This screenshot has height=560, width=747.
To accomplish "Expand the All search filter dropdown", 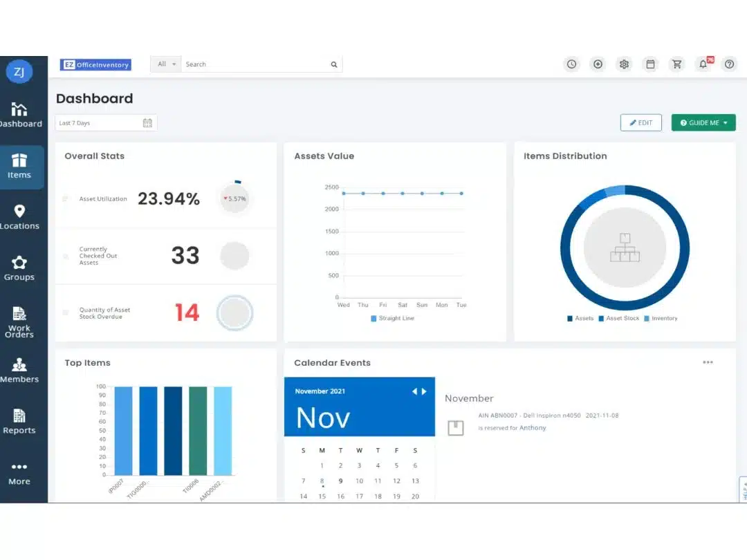I will 166,64.
